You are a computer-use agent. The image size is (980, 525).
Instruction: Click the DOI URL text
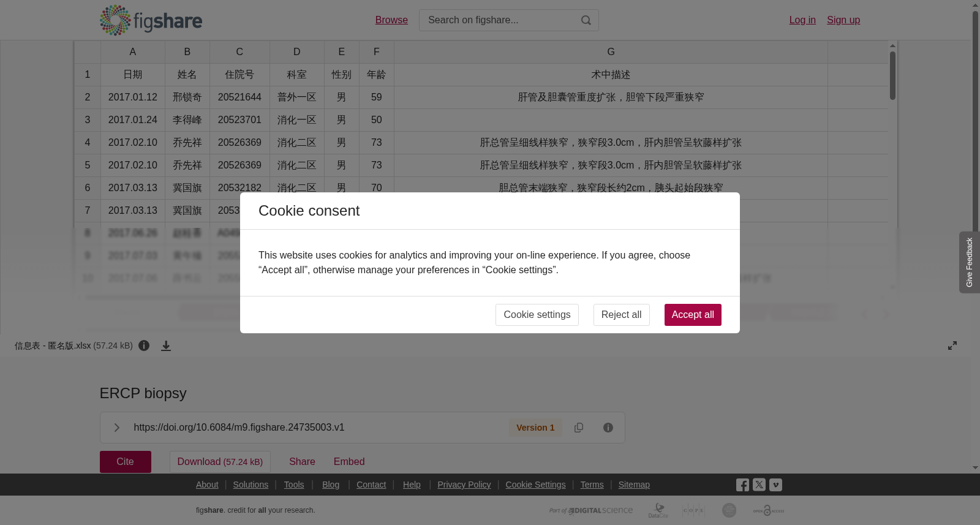click(239, 428)
